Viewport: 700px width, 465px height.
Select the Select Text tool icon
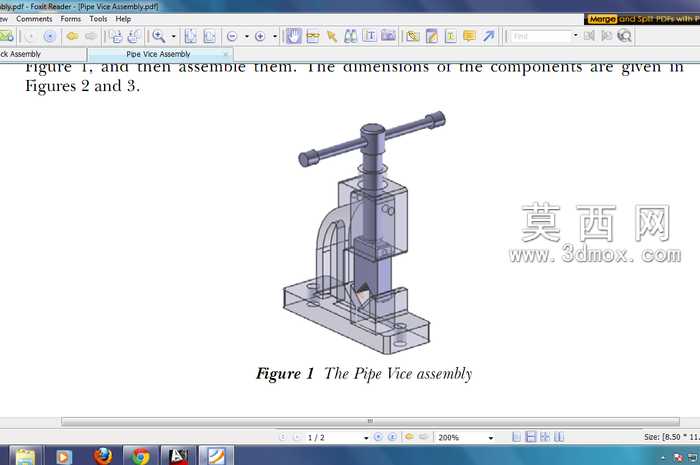click(x=312, y=37)
